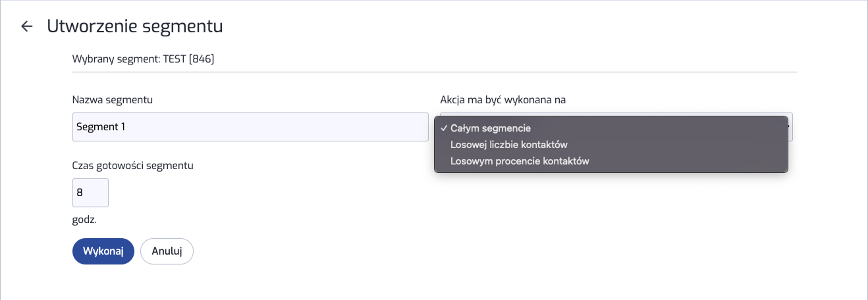Click the Utworzenie segmentu heading
This screenshot has width=868, height=300.
pos(135,26)
